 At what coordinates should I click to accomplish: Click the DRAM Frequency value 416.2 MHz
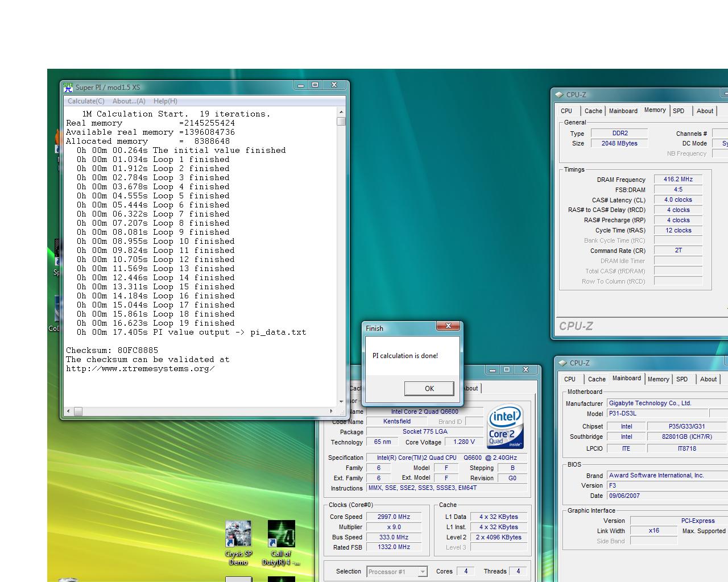point(679,179)
